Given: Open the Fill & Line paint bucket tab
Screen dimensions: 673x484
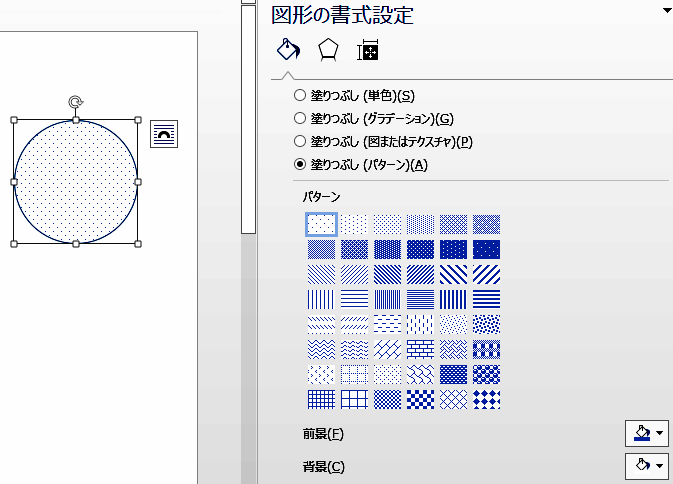Looking at the screenshot, I should [287, 50].
